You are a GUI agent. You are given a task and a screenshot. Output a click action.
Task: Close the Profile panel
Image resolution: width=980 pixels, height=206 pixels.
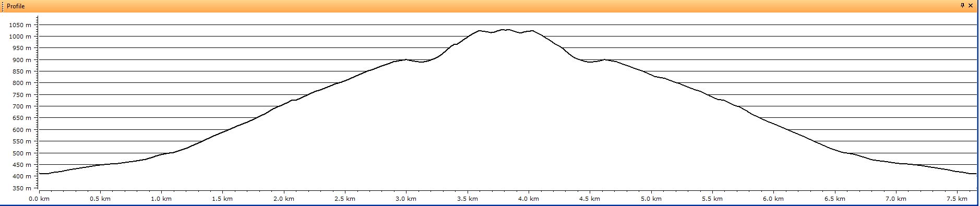coord(971,6)
